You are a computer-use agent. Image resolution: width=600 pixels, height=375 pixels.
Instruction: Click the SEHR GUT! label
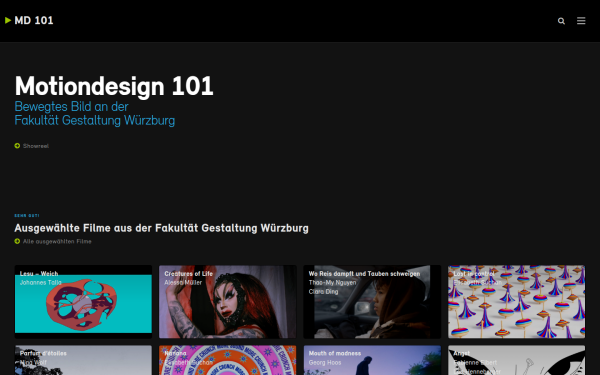[27, 216]
